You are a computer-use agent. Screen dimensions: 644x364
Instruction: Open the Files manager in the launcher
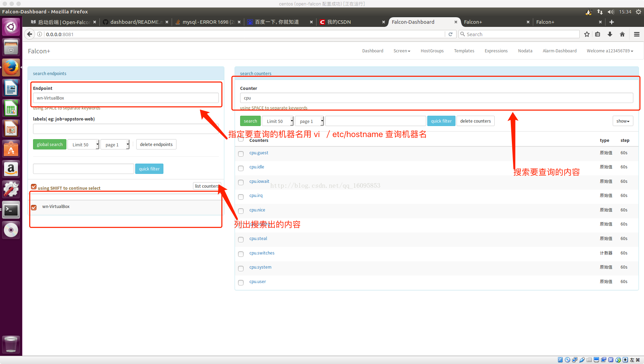coord(11,47)
